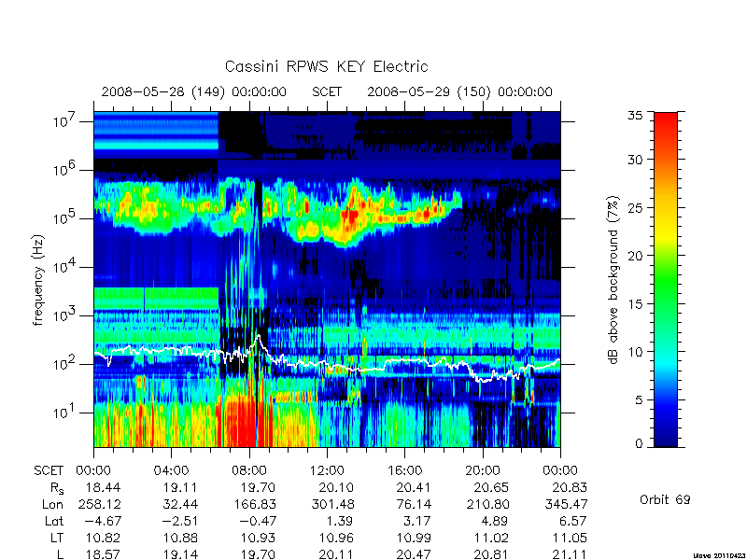Click the 'dB above background (7%)' label

613,280
